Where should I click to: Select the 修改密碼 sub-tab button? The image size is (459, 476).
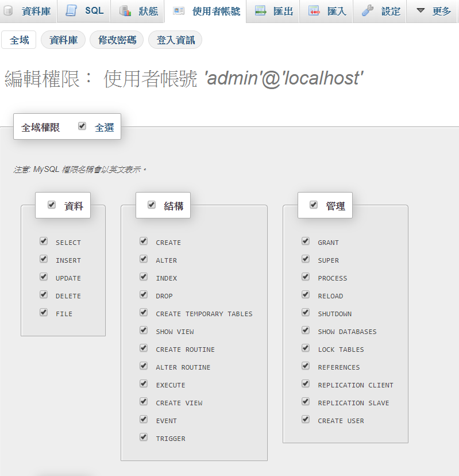coord(117,40)
